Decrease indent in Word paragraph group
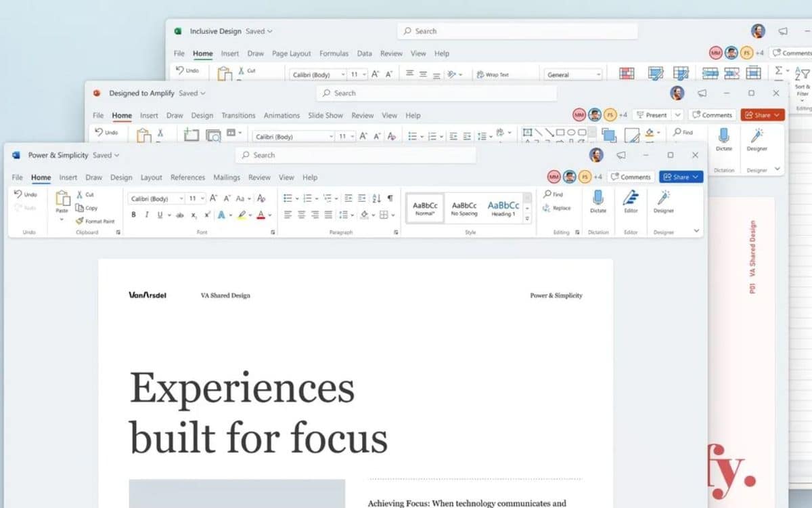The image size is (812, 508). point(348,198)
